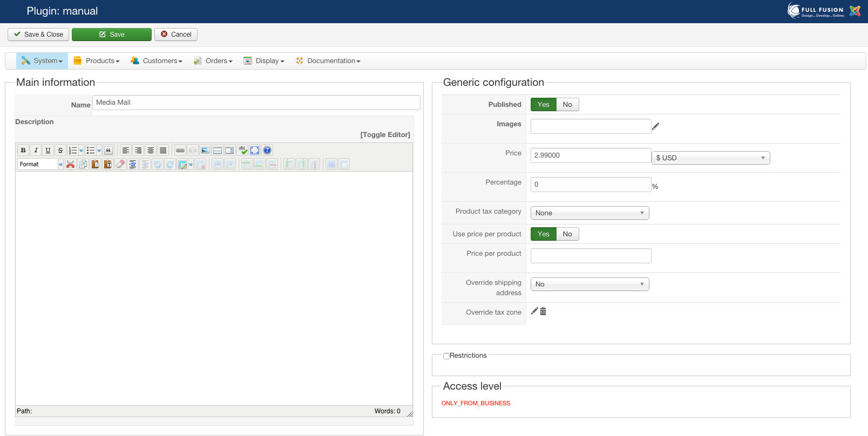Insert a numbered list
The width and height of the screenshot is (868, 436).
click(x=73, y=150)
